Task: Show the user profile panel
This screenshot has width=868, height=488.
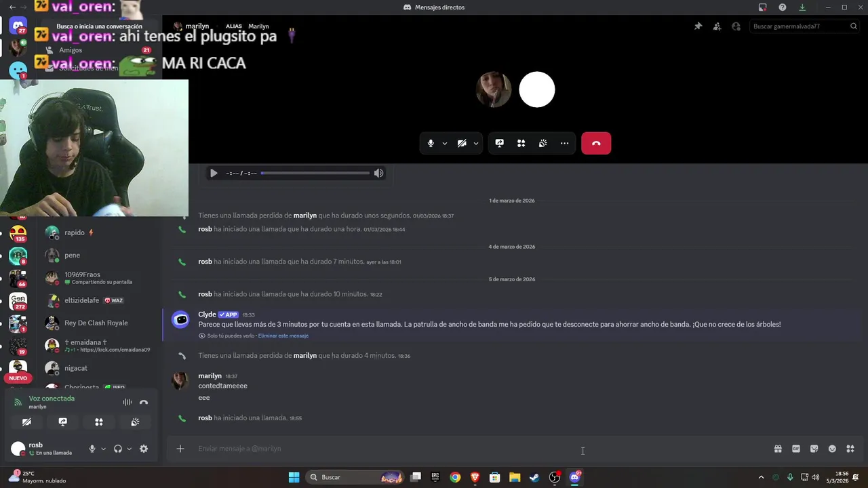Action: [x=736, y=26]
